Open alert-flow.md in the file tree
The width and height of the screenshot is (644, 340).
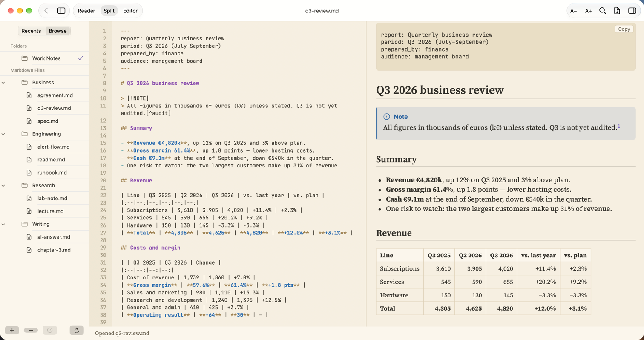point(53,147)
